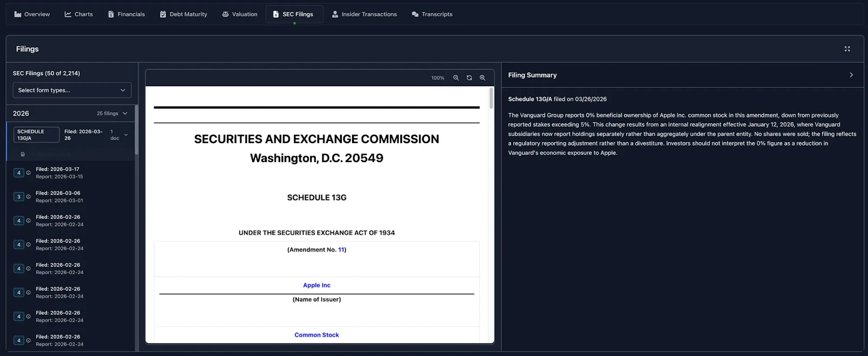Viewport: 868px width, 356px height.
Task: Click the 'SEC Filings (50 of 2,214)' label
Action: point(47,73)
